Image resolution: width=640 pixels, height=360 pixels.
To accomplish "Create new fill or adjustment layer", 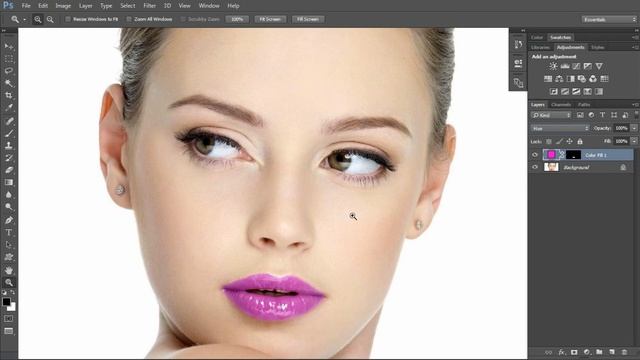I will (x=587, y=352).
